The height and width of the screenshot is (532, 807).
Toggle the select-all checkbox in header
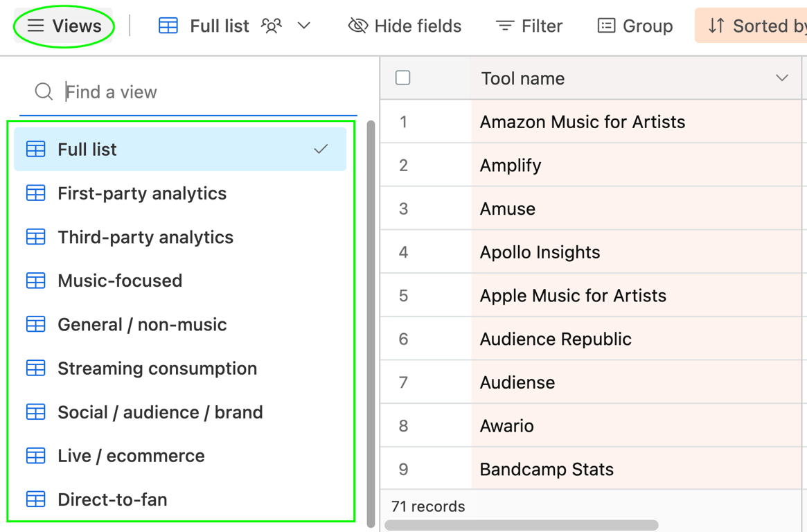tap(402, 78)
